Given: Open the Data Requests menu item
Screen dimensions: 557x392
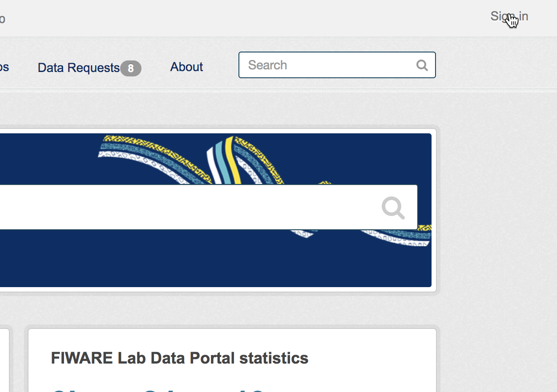Looking at the screenshot, I should click(x=79, y=68).
